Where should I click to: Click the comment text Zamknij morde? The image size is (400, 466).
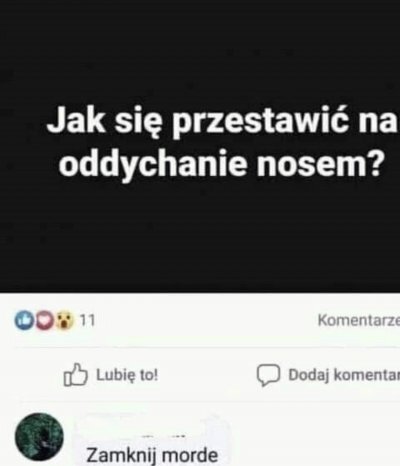click(152, 455)
